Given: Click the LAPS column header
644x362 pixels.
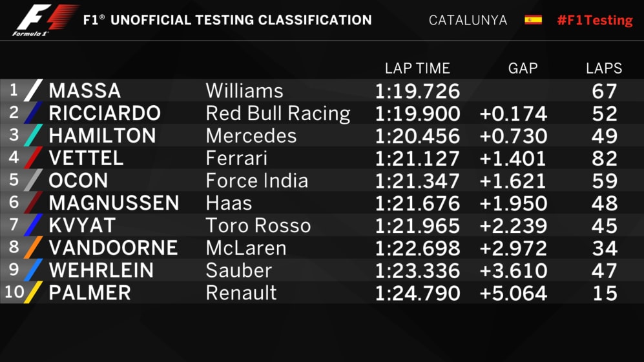Looking at the screenshot, I should coord(604,68).
